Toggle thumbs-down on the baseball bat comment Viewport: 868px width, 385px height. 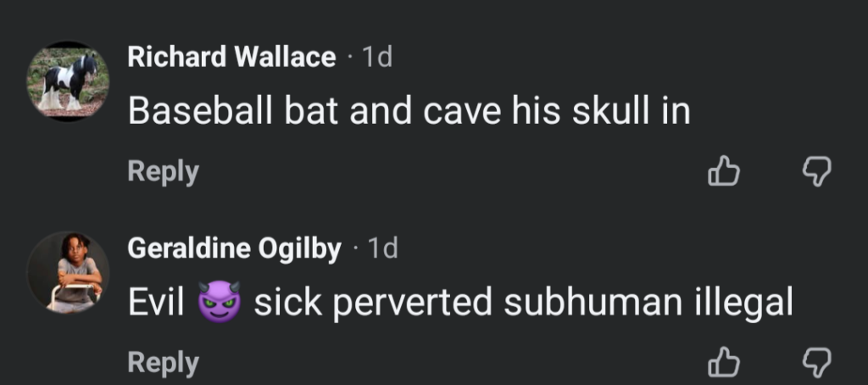pos(816,172)
